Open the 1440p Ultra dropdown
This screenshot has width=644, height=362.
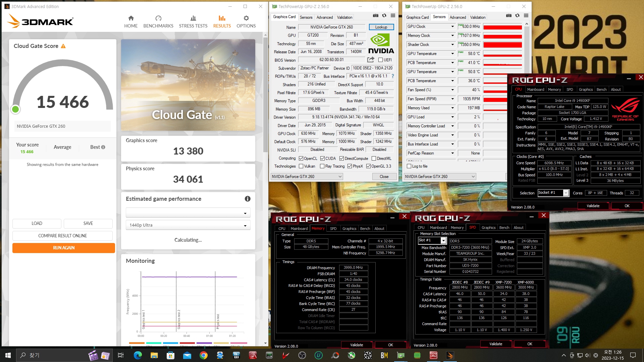pyautogui.click(x=188, y=225)
